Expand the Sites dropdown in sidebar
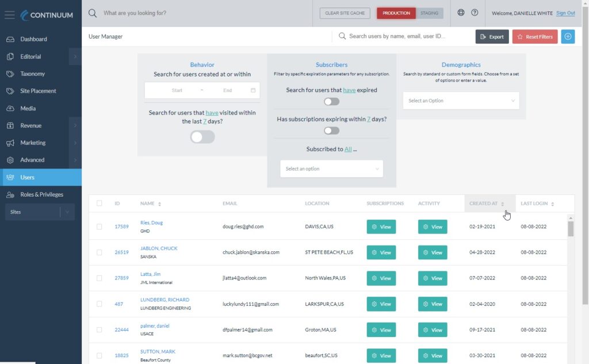Viewport: 589px width, 364px height. coord(67,212)
